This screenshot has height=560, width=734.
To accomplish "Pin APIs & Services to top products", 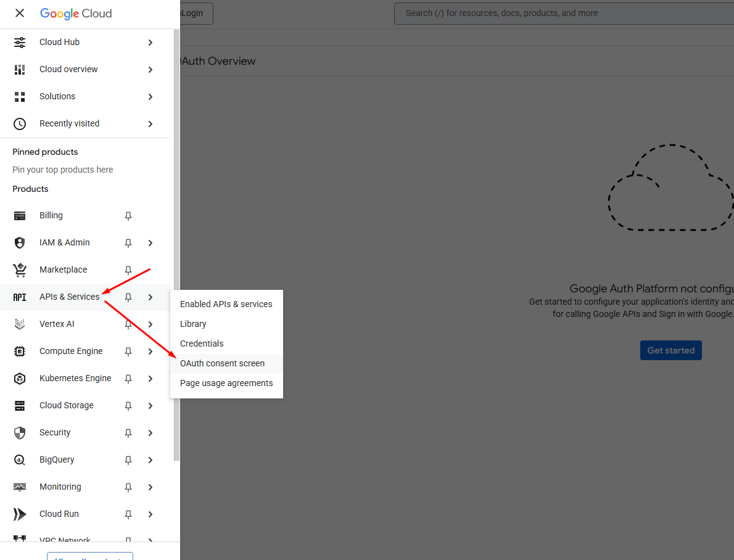I will point(128,297).
